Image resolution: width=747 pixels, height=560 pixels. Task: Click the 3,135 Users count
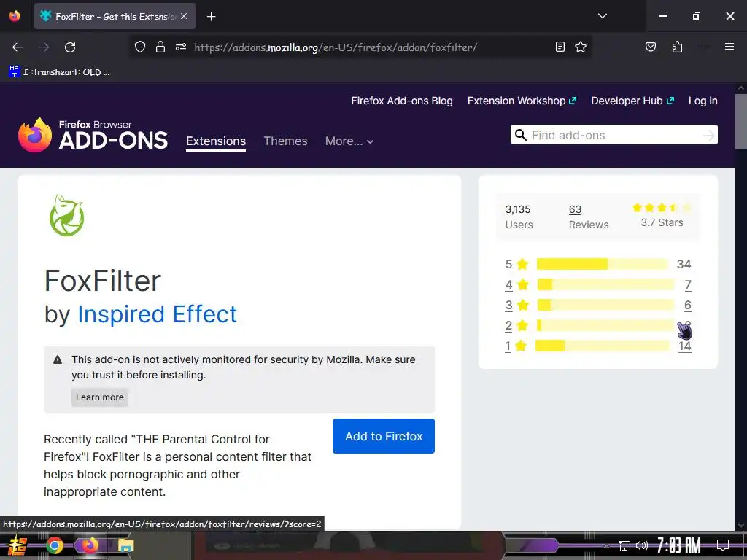[x=519, y=217]
